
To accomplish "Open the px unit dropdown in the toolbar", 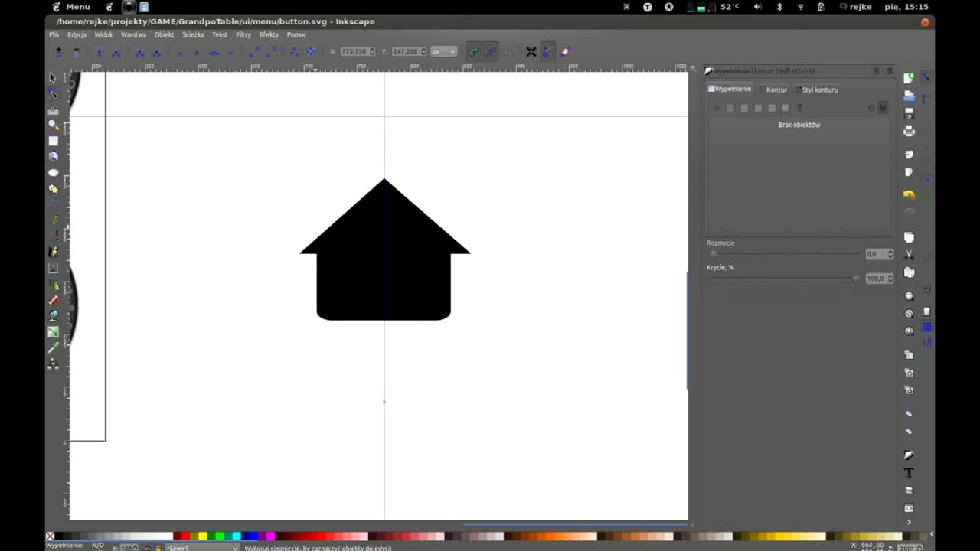I will [443, 51].
